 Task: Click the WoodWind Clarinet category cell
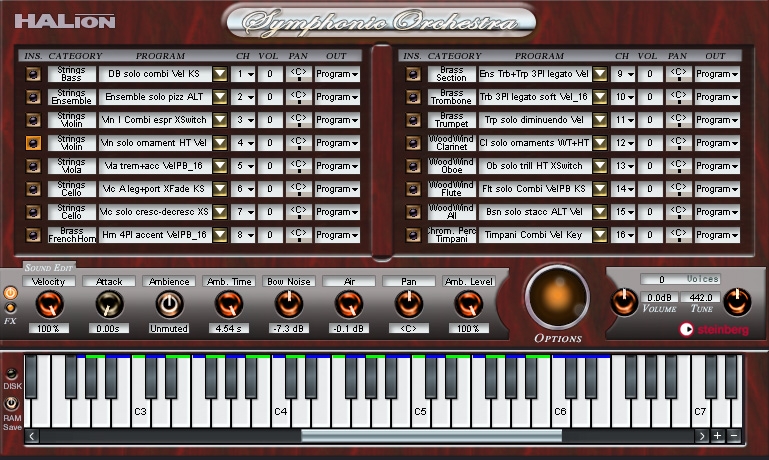click(452, 143)
